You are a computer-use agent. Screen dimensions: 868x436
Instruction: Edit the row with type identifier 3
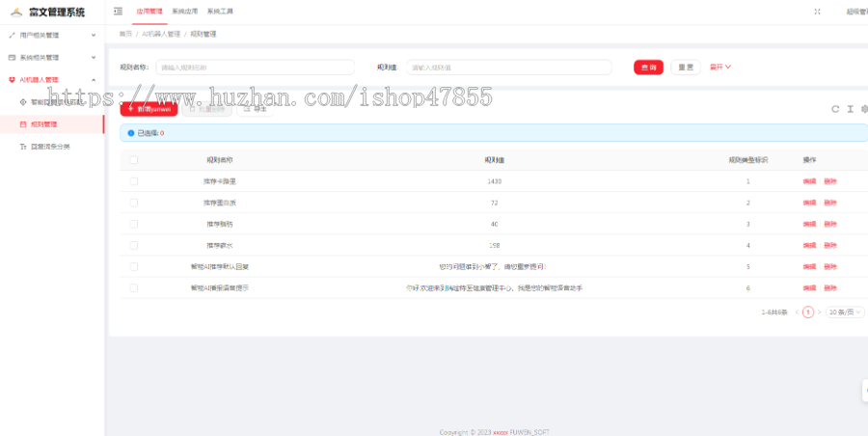pyautogui.click(x=809, y=224)
